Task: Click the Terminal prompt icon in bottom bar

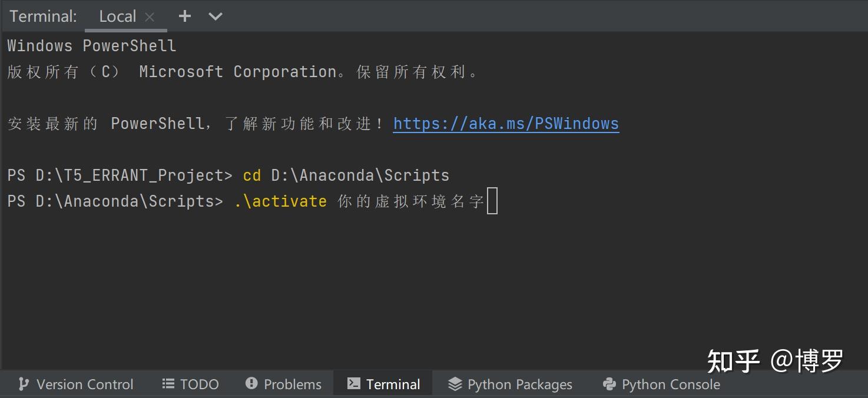Action: tap(353, 384)
